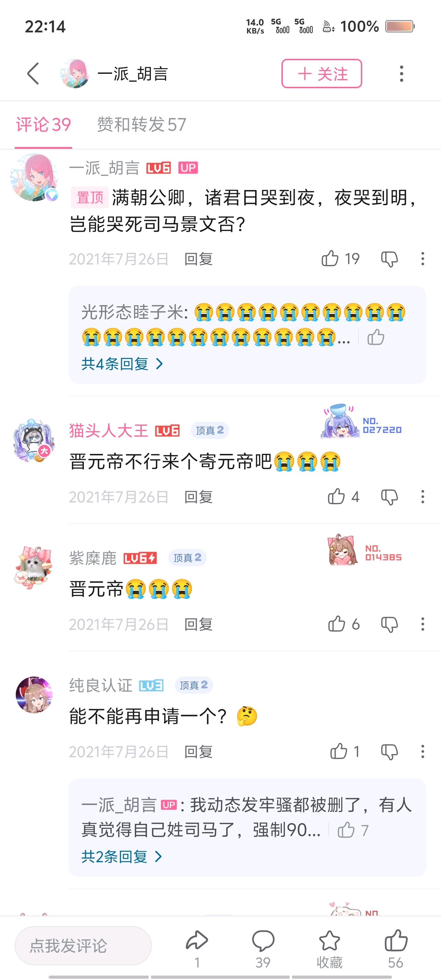Dislike 猫头人大王's comment
The width and height of the screenshot is (441, 980).
coord(389,497)
